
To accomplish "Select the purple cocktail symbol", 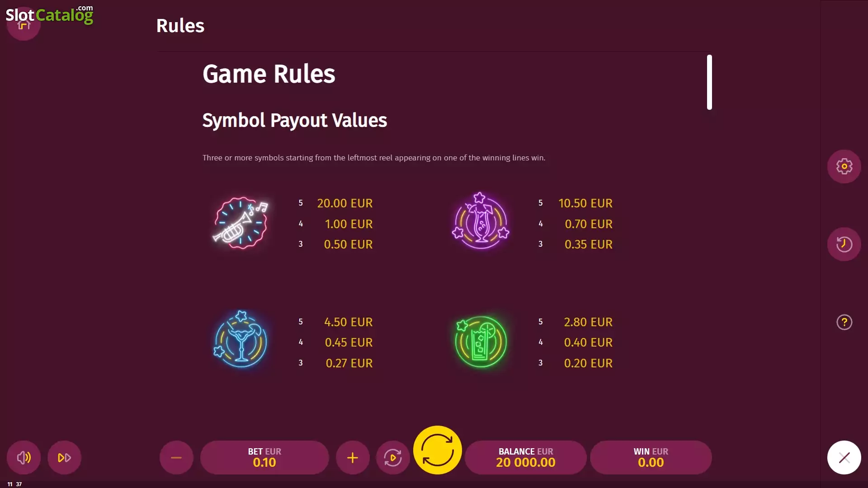I will click(x=481, y=221).
